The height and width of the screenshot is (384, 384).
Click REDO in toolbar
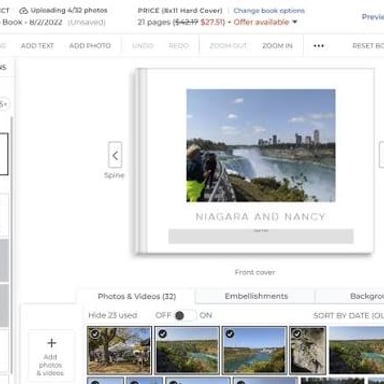pos(179,46)
